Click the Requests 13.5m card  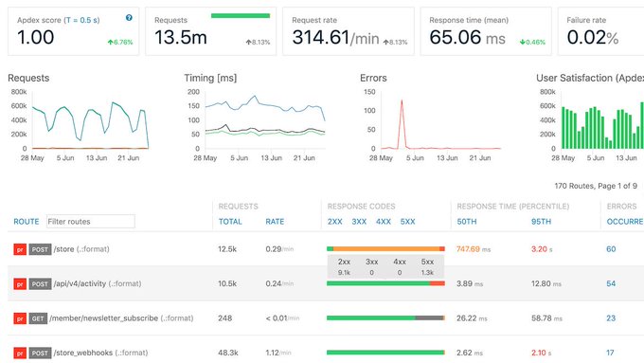click(211, 31)
